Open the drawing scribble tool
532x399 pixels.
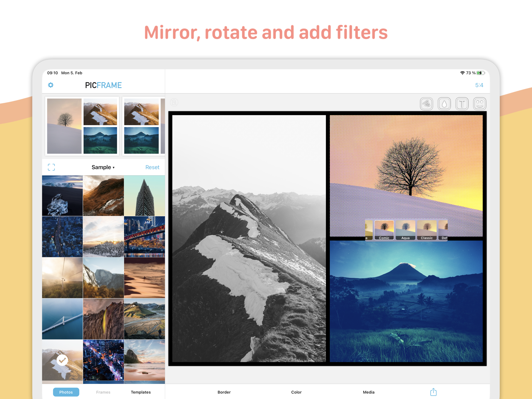point(426,104)
